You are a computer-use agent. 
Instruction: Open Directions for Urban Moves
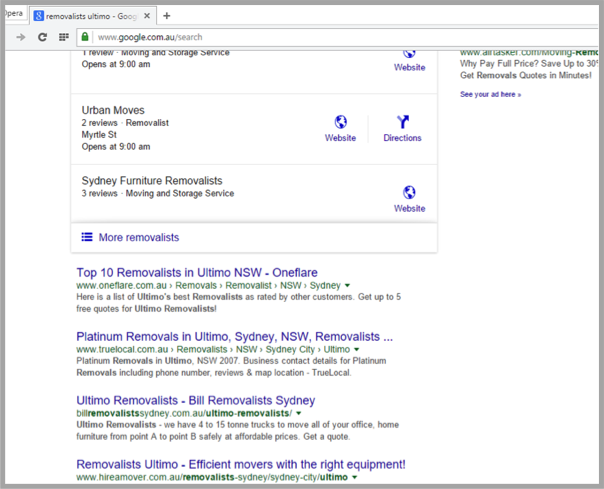point(402,122)
